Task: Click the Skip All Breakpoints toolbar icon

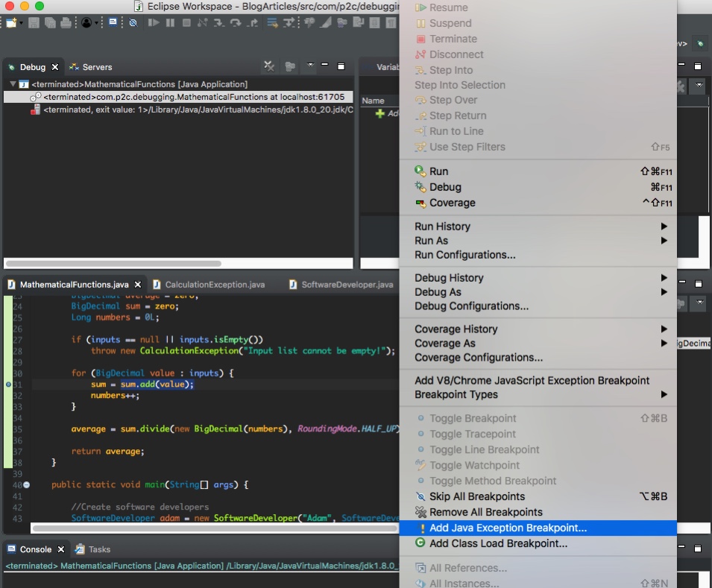Action: coord(133,22)
